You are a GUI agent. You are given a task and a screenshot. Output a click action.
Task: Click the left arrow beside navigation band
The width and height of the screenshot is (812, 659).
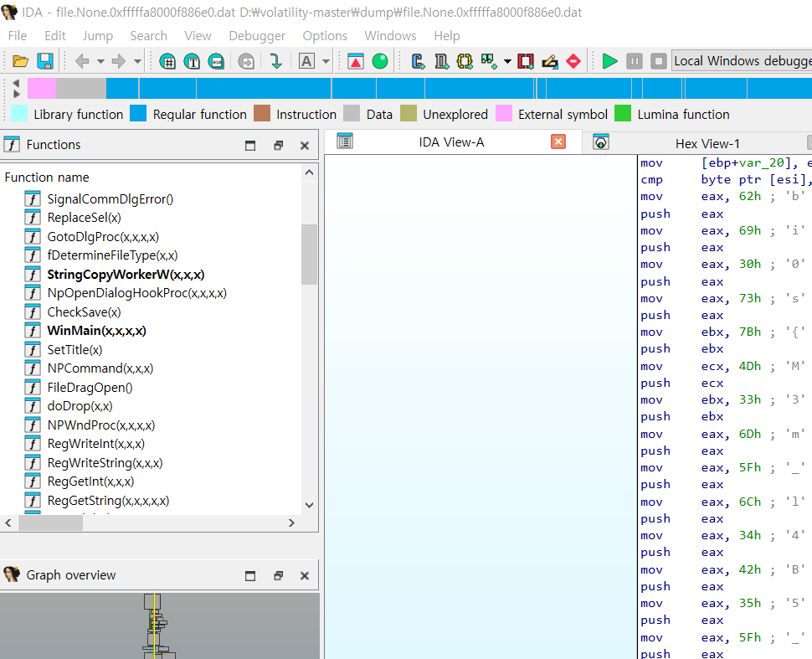(x=17, y=83)
